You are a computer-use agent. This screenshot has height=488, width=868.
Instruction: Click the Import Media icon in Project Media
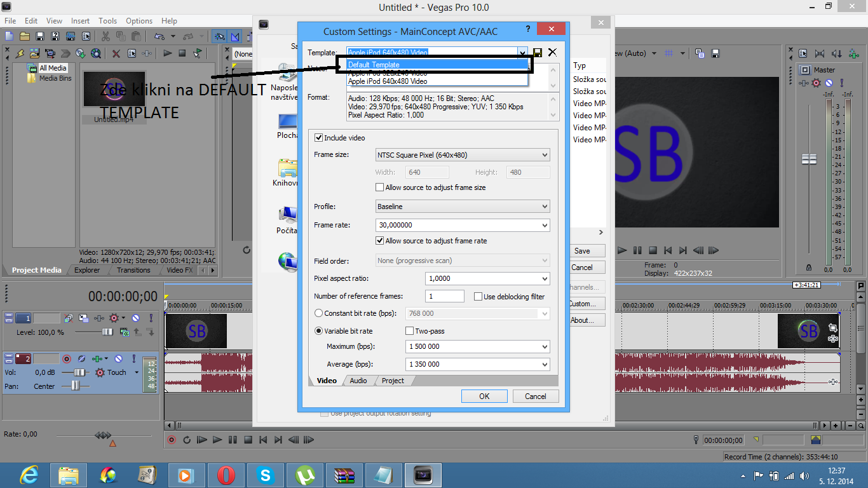34,53
